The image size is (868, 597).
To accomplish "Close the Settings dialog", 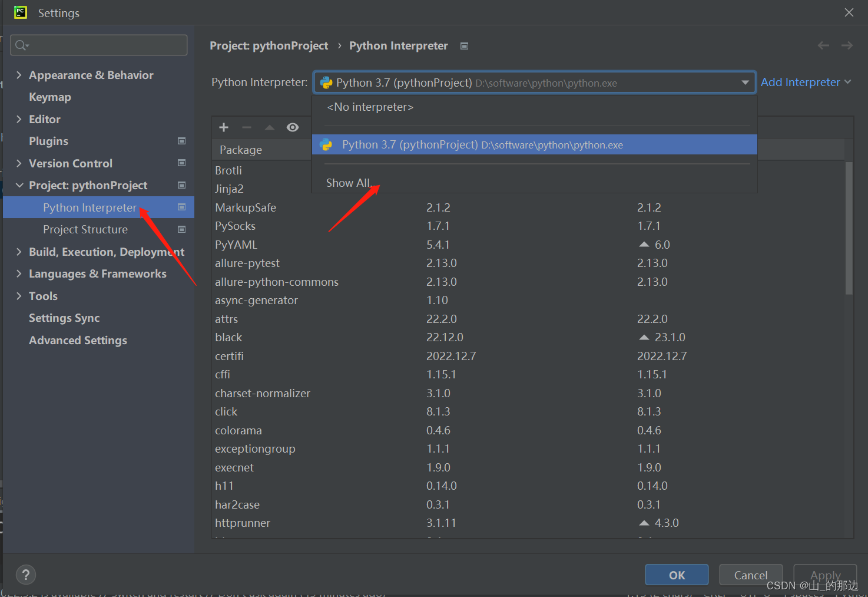I will [x=849, y=12].
